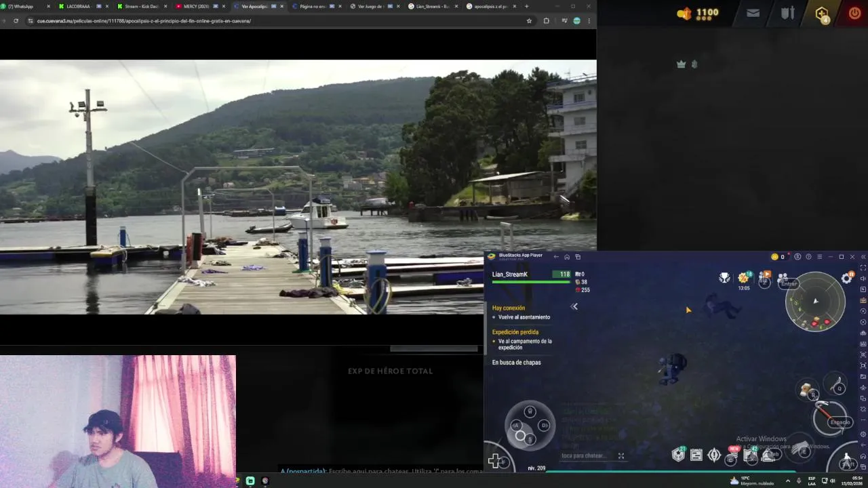The image size is (868, 488).
Task: Open the Chrome profile avatar
Action: [x=576, y=21]
